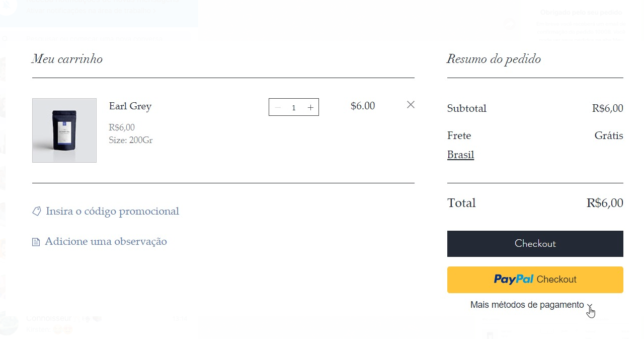Screen dimensions: 644x339
Task: Click the promo code tag icon
Action: click(37, 212)
